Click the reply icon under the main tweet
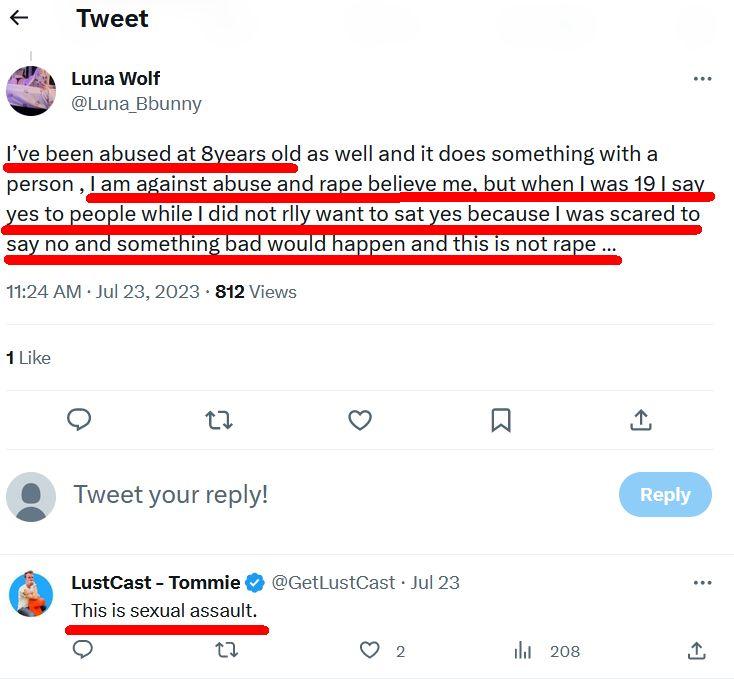Image resolution: width=734 pixels, height=679 pixels. [x=79, y=420]
